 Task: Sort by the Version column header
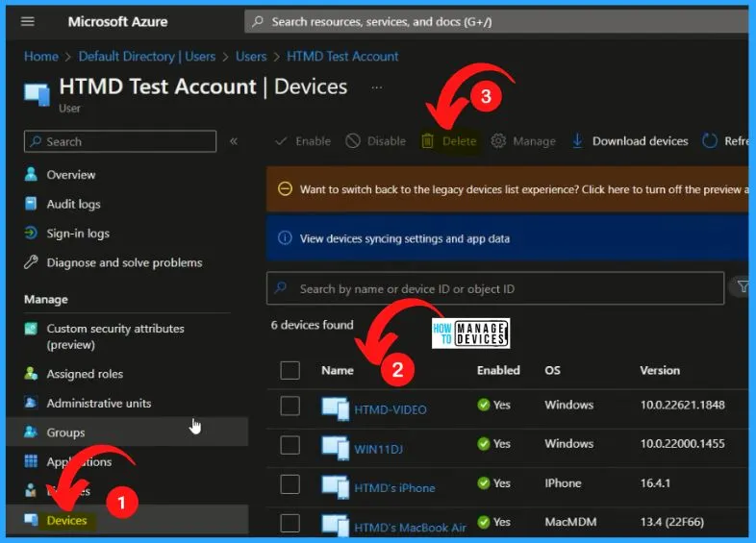660,370
